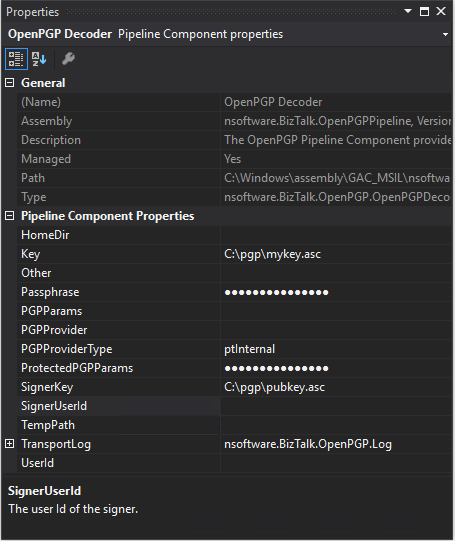Click the Passphrase masked value field
Screen dimensions: 455x541
coord(336,292)
